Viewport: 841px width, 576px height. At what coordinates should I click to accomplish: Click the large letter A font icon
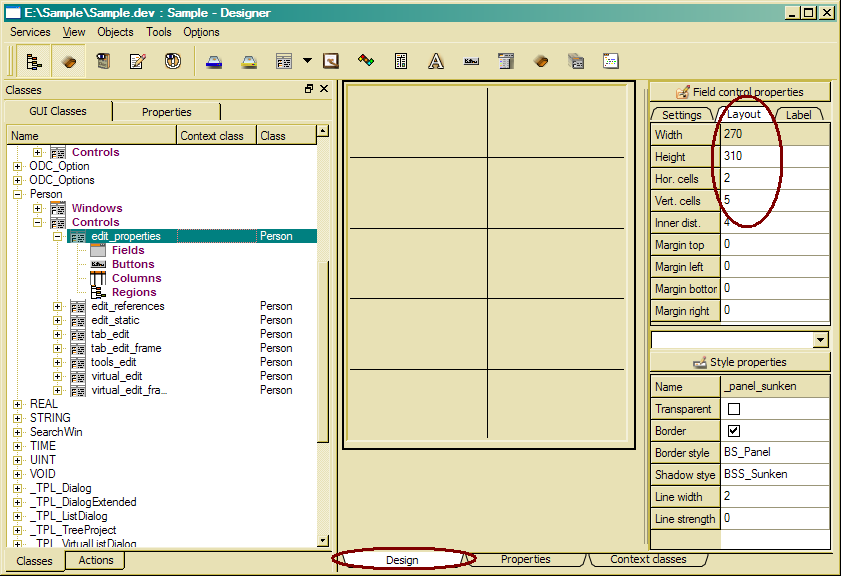(436, 62)
